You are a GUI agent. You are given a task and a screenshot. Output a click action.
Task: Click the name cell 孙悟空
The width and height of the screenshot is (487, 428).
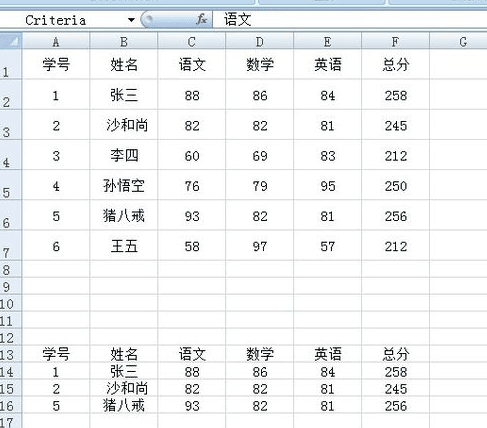point(124,185)
